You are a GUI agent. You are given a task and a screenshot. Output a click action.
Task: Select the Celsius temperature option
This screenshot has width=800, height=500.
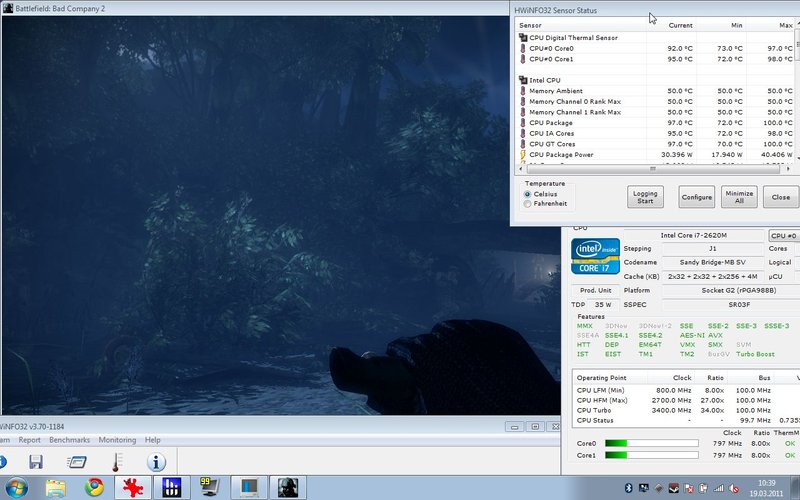(528, 194)
